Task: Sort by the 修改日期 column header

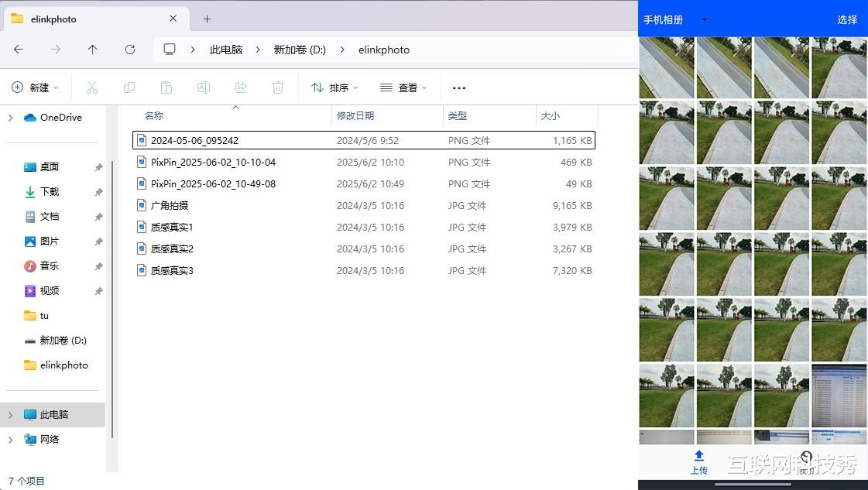Action: pos(355,115)
